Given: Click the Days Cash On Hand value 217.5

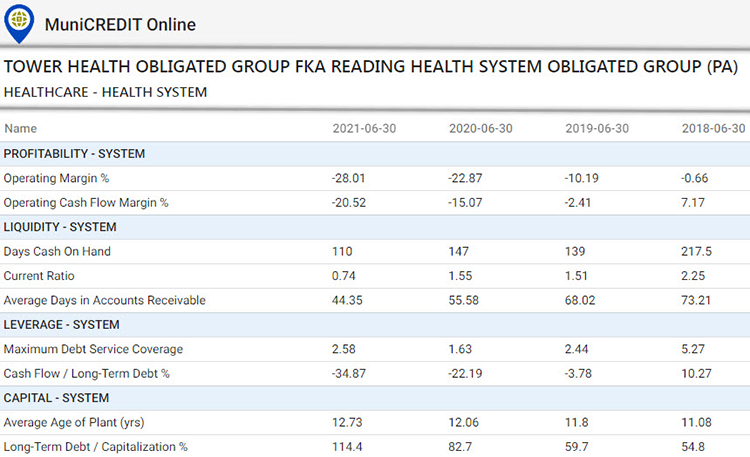Looking at the screenshot, I should click(x=696, y=251).
